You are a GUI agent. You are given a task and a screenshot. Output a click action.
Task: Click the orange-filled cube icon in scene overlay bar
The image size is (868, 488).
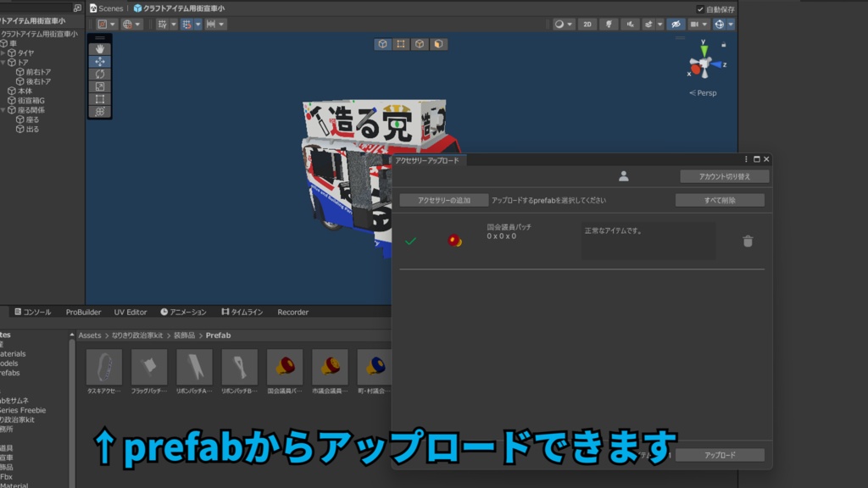tap(438, 44)
